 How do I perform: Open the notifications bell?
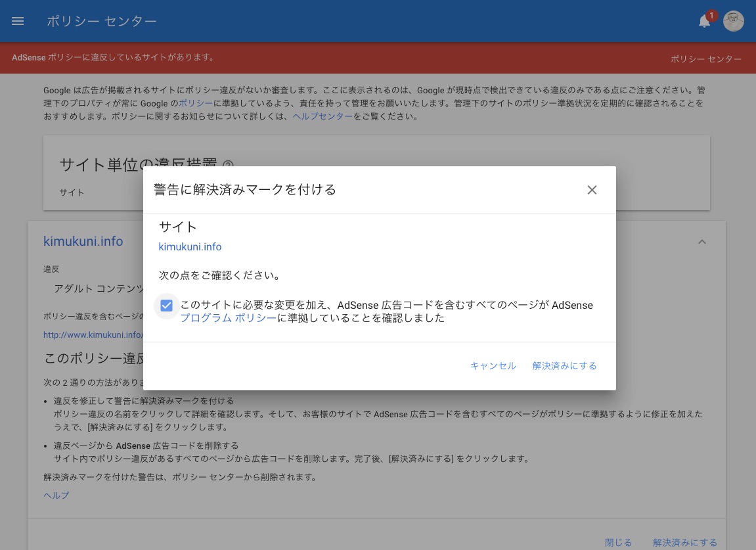[x=704, y=21]
